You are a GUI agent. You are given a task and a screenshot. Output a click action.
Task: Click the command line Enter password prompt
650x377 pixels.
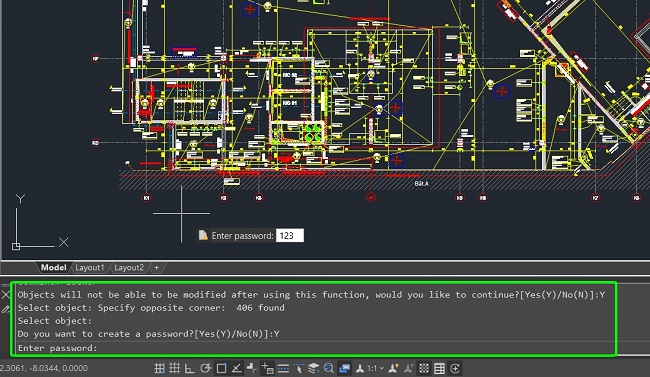57,348
